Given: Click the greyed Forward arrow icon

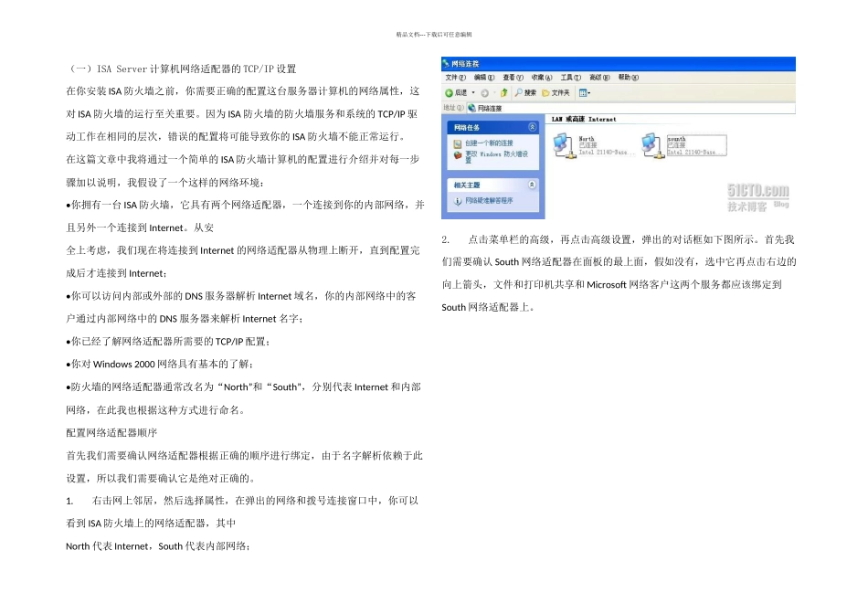Looking at the screenshot, I should point(484,93).
